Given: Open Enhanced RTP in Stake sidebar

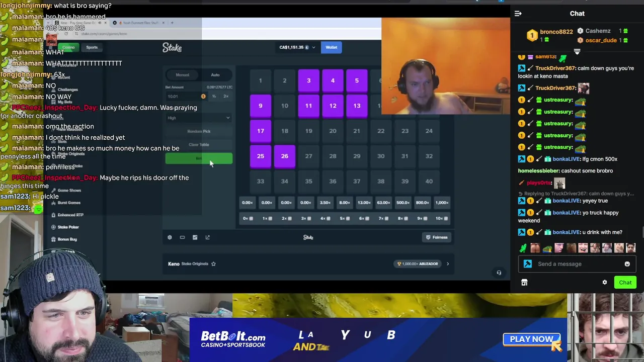Looking at the screenshot, I should pos(70,215).
